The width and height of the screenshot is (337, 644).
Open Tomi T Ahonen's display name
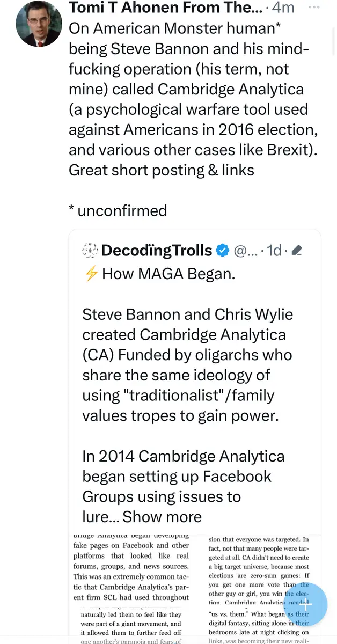point(166,8)
